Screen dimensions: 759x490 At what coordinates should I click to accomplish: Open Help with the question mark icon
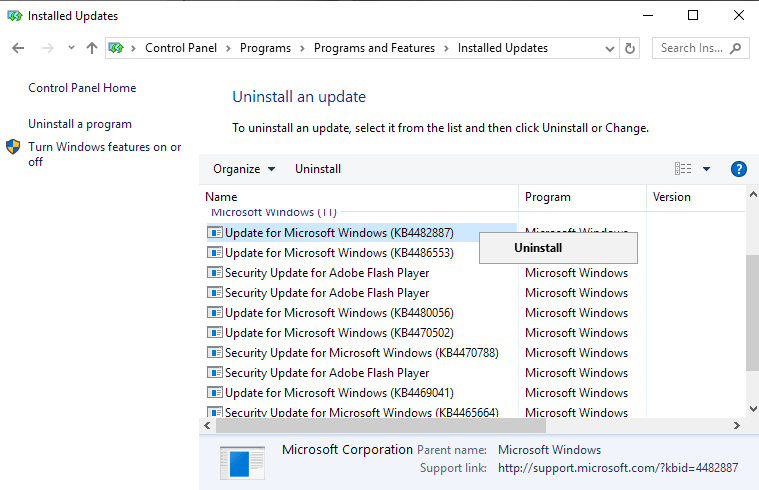click(738, 169)
